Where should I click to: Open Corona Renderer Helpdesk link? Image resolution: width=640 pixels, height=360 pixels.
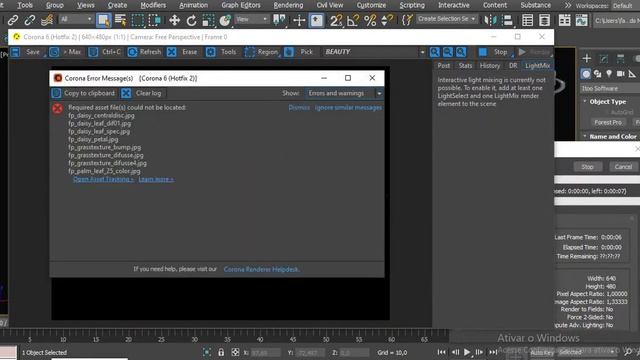pyautogui.click(x=261, y=269)
